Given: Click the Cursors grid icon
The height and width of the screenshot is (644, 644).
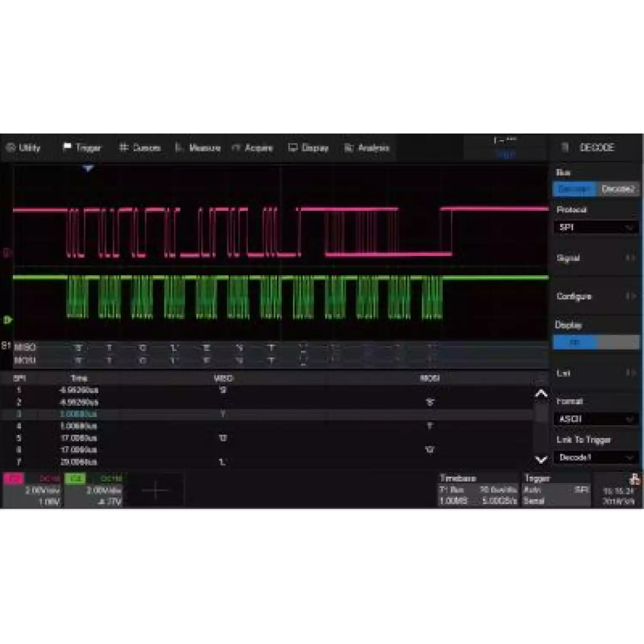Looking at the screenshot, I should [124, 148].
